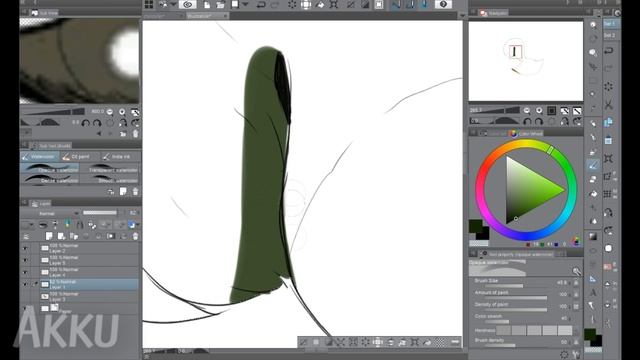Select Layer 5 in the layer list
This screenshot has width=640, height=360.
click(x=90, y=260)
